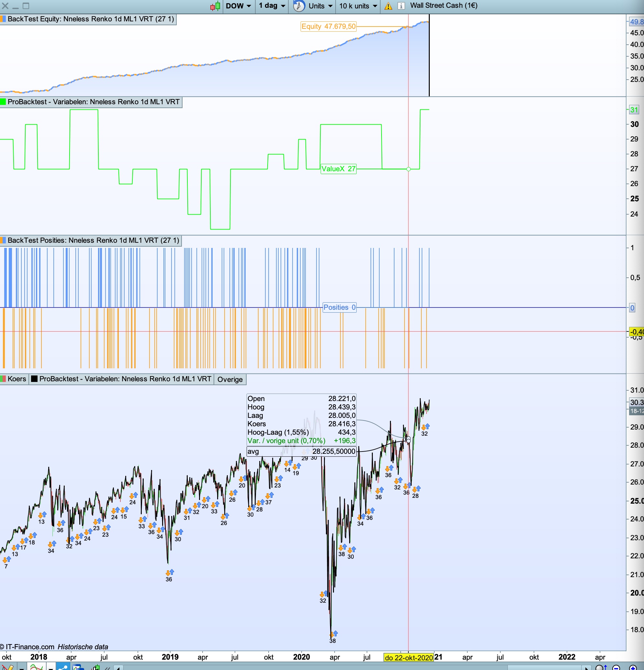Click the history clock icon beside Units
The image size is (644, 670).
click(x=299, y=6)
